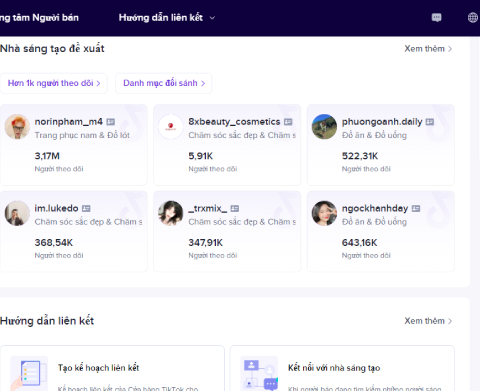Open the Hơn 1k người theo dõi filter

[54, 83]
